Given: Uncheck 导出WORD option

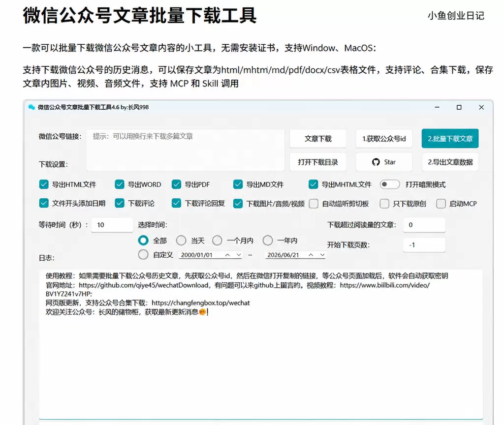Looking at the screenshot, I should click(120, 184).
